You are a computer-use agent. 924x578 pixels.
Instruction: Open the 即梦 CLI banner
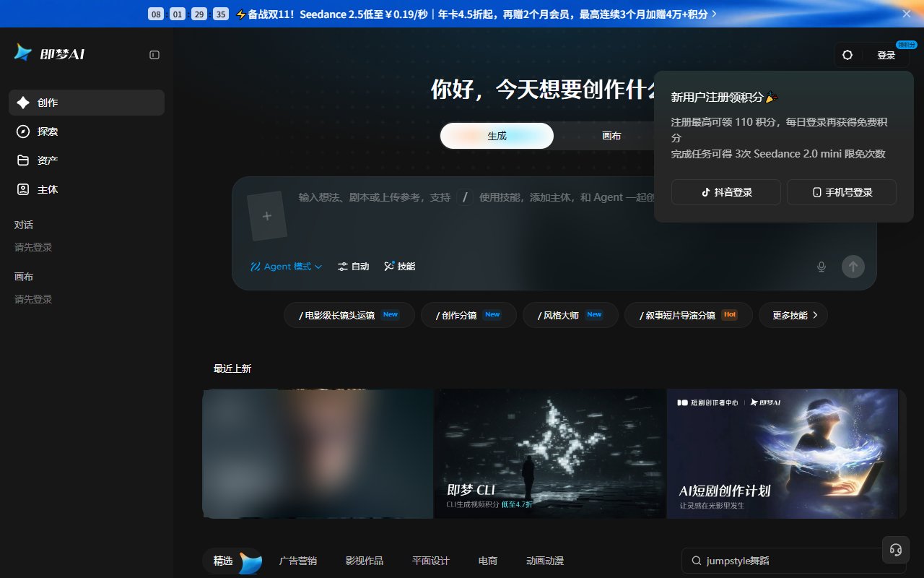549,454
